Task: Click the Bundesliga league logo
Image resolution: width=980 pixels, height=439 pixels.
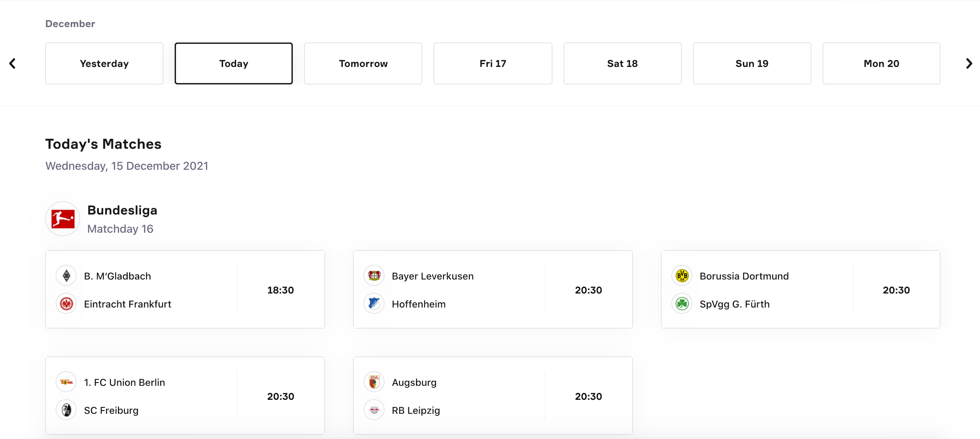Action: [x=63, y=219]
